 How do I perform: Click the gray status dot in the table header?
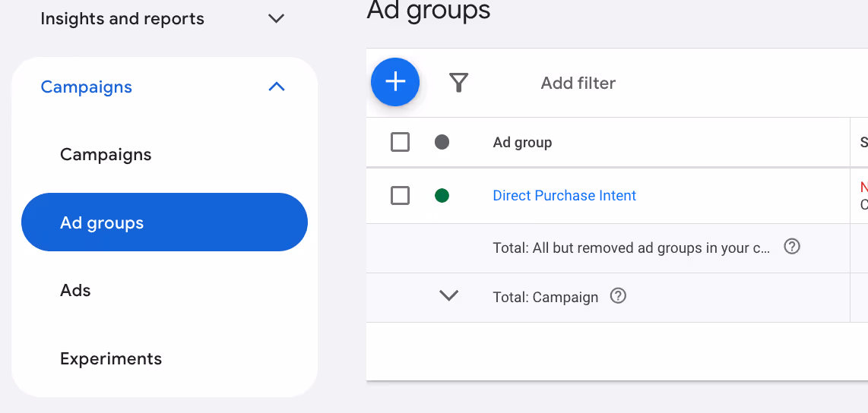click(442, 142)
